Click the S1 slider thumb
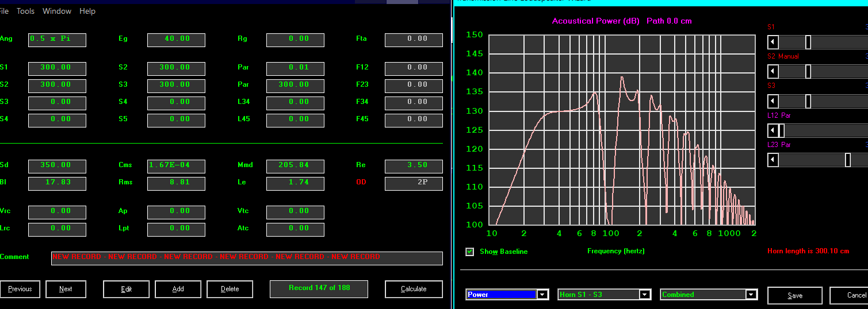The width and height of the screenshot is (868, 309). point(808,42)
